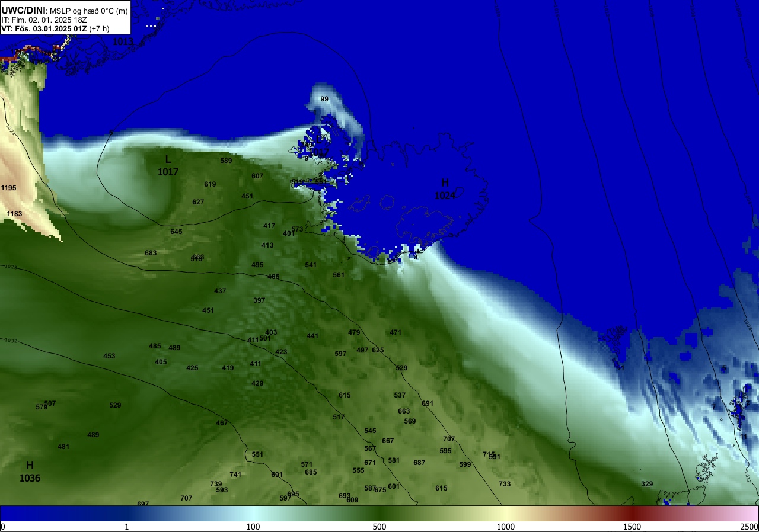This screenshot has height=532, width=759.
Task: Select the 471 height value
Action: [396, 332]
